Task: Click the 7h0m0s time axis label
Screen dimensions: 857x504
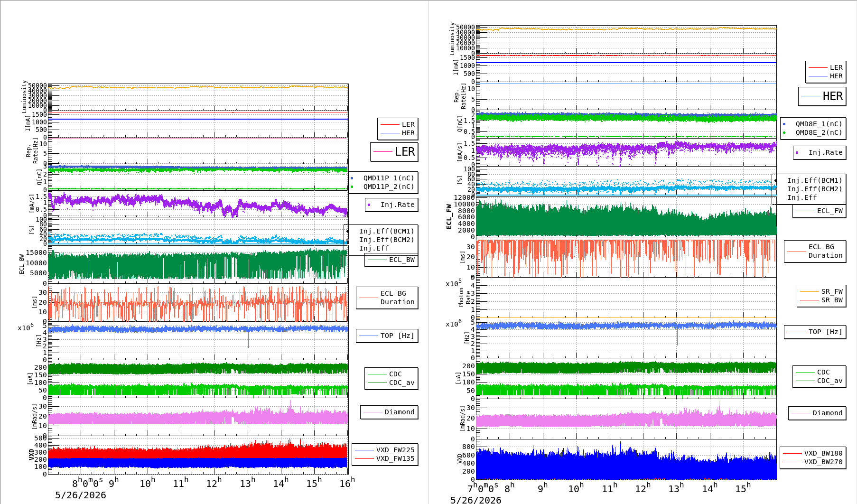Action: (x=483, y=487)
